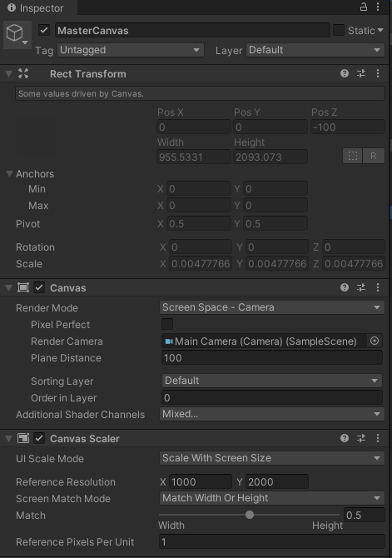Toggle blueprint mode in Rect Transform

click(353, 156)
